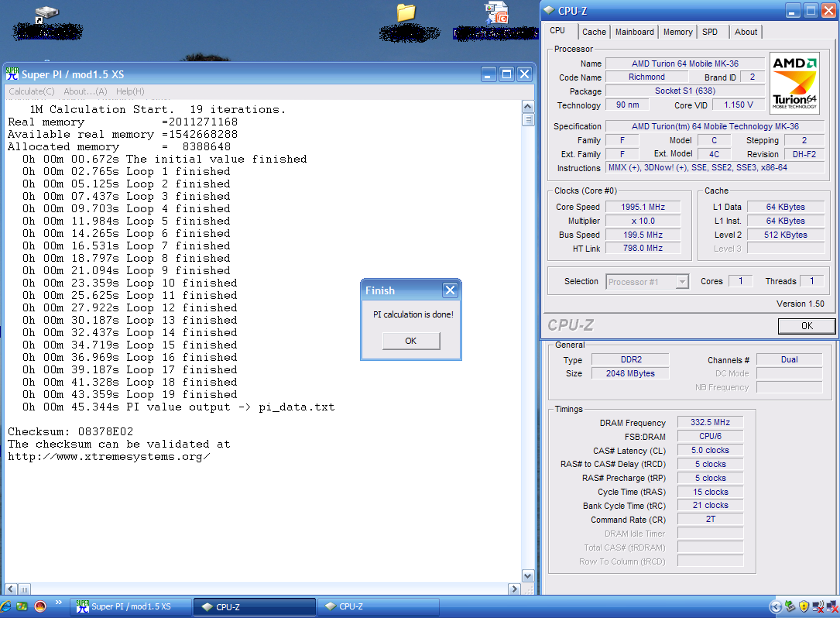Click yellow security shield tray icon
840x618 pixels.
804,606
